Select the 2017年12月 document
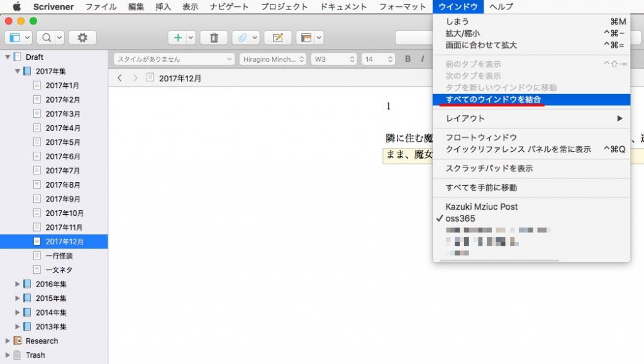This screenshot has width=644, height=364. [54, 241]
